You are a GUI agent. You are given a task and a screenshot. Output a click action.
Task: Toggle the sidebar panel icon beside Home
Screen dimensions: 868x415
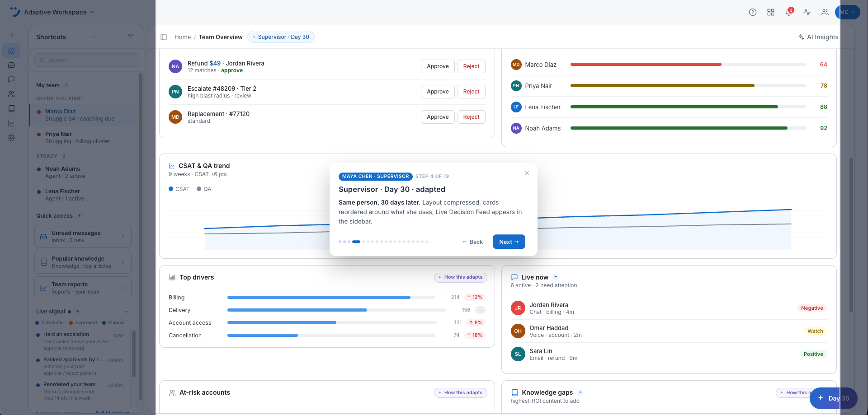[x=164, y=37]
